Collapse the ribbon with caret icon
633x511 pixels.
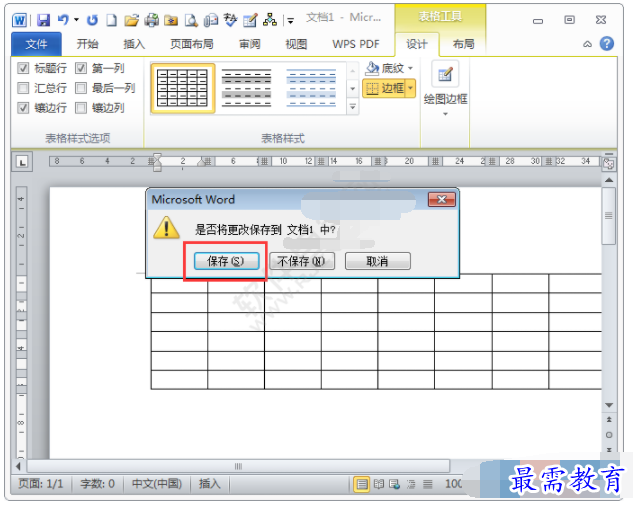pyautogui.click(x=587, y=44)
